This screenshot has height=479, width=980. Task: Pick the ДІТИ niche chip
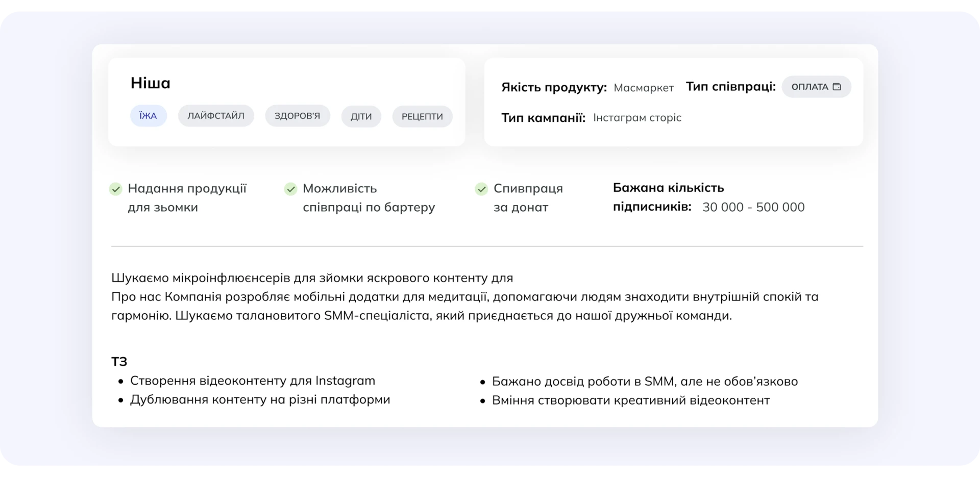click(x=361, y=117)
